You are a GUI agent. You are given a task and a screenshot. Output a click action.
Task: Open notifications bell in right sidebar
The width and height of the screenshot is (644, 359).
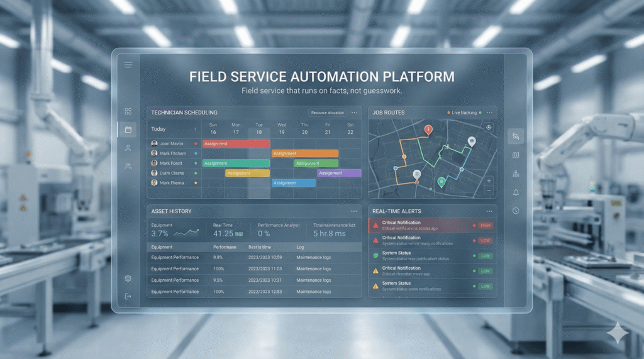click(x=516, y=192)
